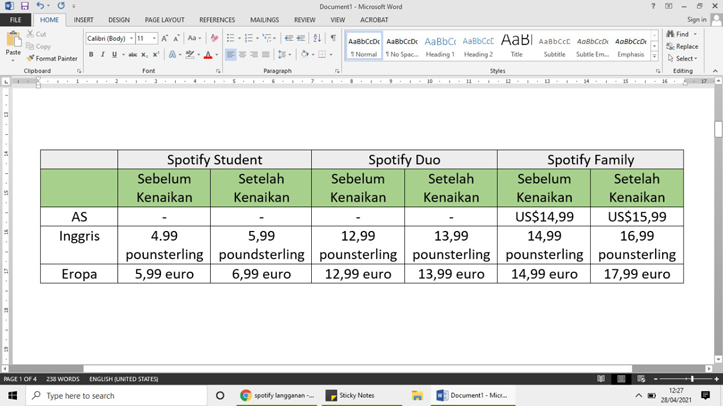723x406 pixels.
Task: Open Multilevel List dropdown
Action: pos(269,38)
